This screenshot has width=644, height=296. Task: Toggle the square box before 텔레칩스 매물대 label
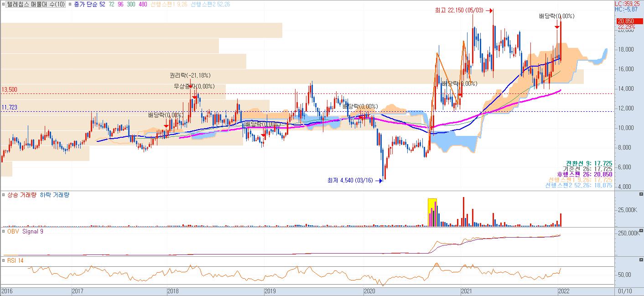(x=3, y=4)
